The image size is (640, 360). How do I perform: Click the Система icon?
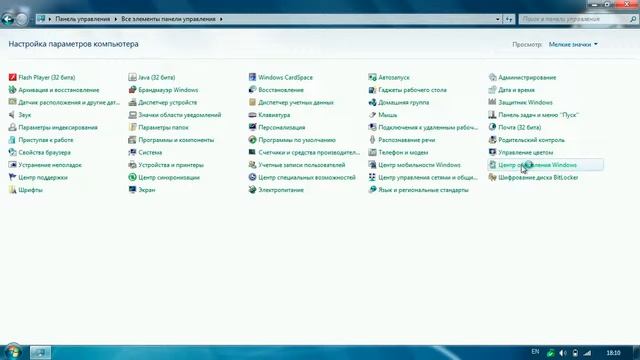tap(132, 152)
